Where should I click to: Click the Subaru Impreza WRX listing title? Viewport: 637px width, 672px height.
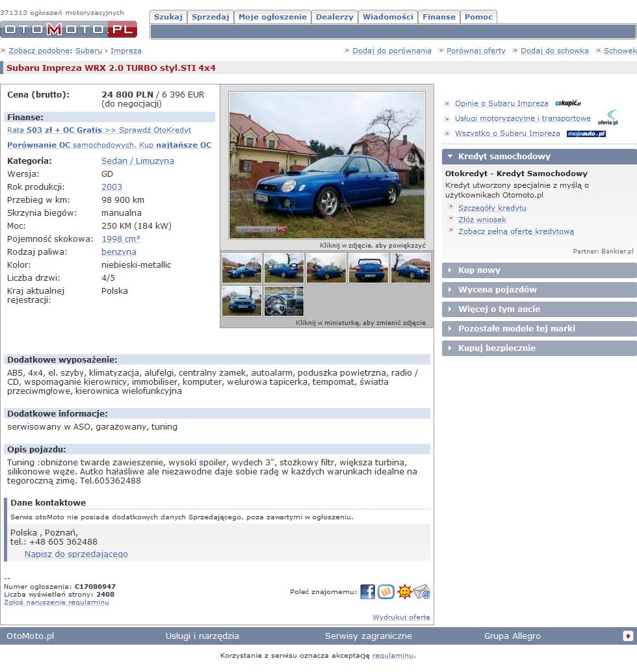111,68
